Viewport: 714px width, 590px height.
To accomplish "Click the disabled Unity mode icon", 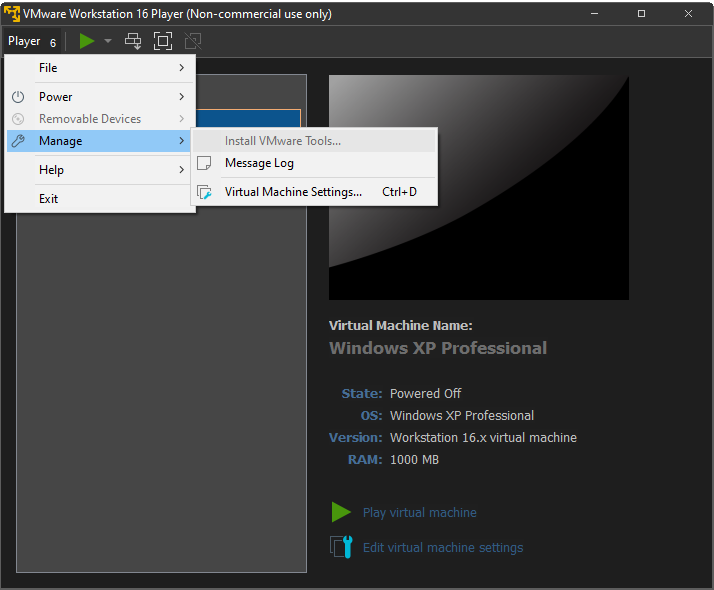I will (193, 41).
